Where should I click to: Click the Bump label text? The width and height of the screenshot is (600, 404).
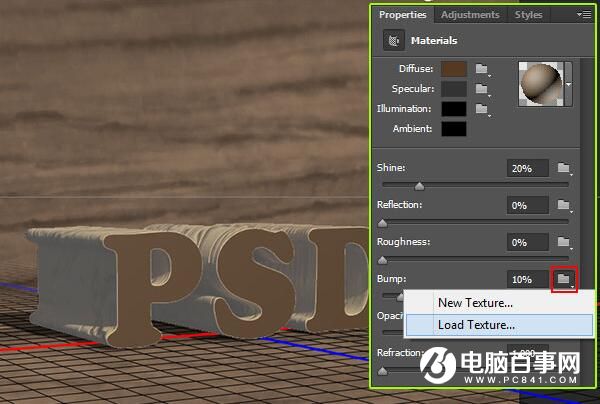coord(391,279)
